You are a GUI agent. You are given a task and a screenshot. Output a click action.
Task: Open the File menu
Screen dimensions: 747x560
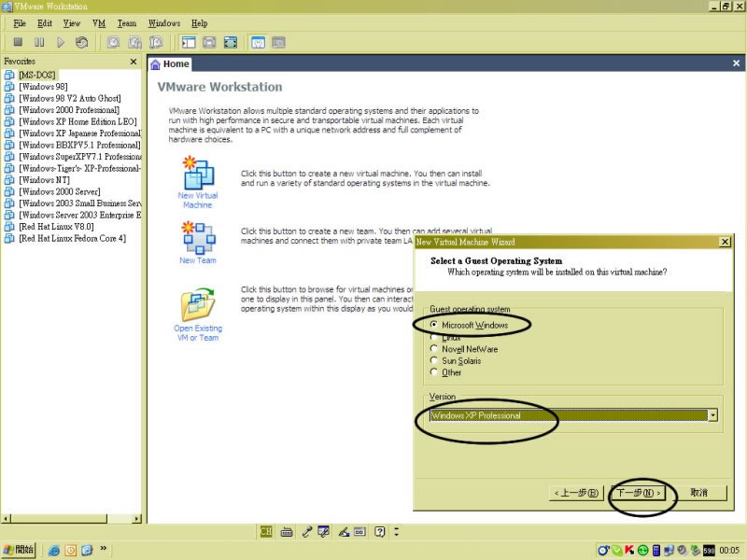(20, 22)
